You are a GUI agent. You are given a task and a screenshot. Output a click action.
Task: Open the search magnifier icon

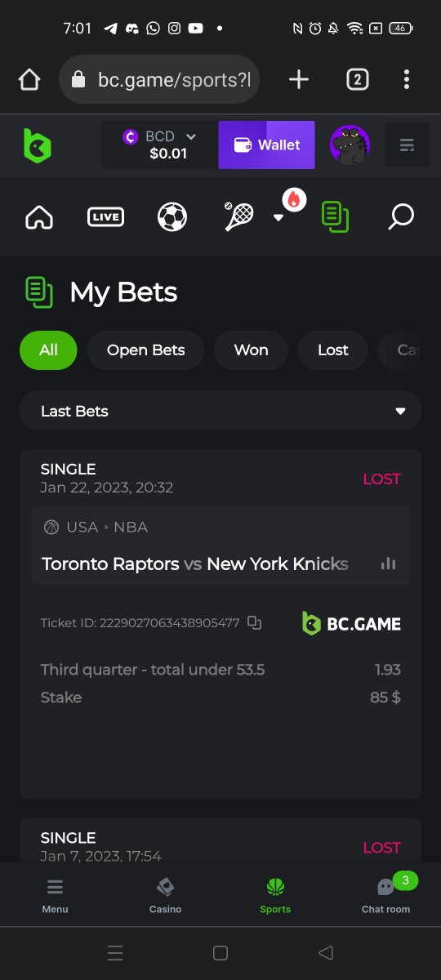click(x=401, y=216)
